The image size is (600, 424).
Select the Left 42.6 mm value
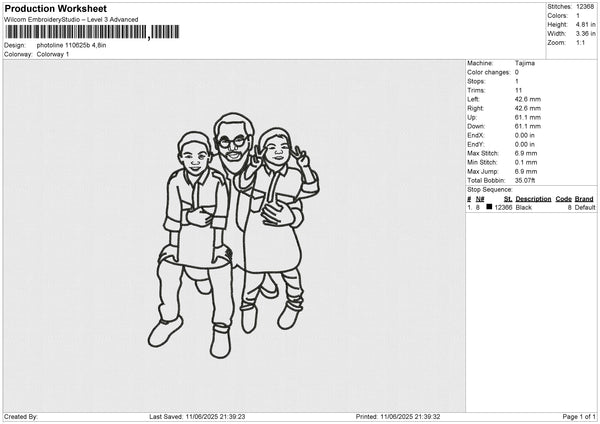(528, 99)
